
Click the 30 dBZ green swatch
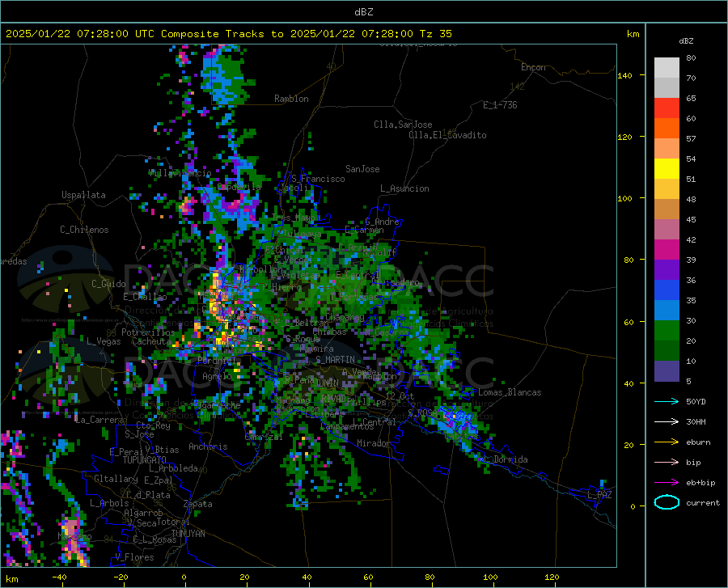667,331
